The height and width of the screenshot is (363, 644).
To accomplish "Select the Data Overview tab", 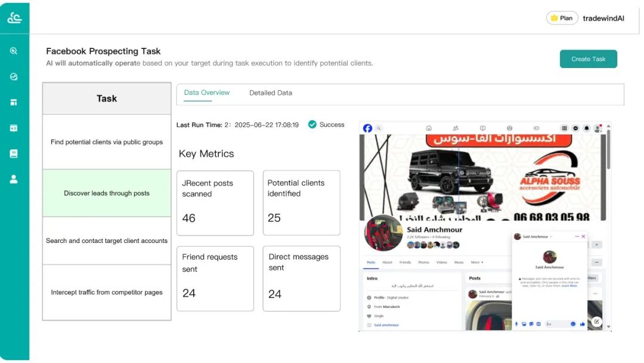I will click(206, 93).
